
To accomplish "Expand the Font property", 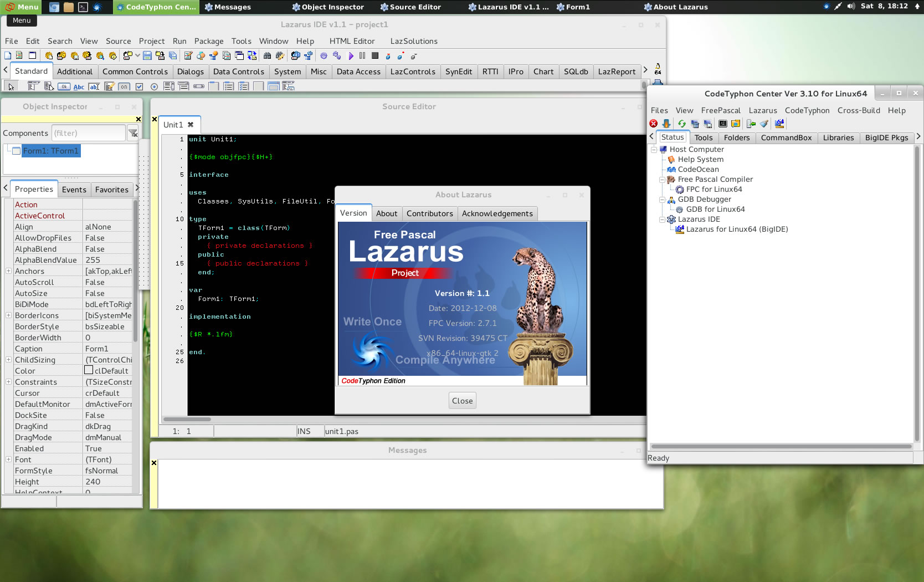I will (x=8, y=460).
